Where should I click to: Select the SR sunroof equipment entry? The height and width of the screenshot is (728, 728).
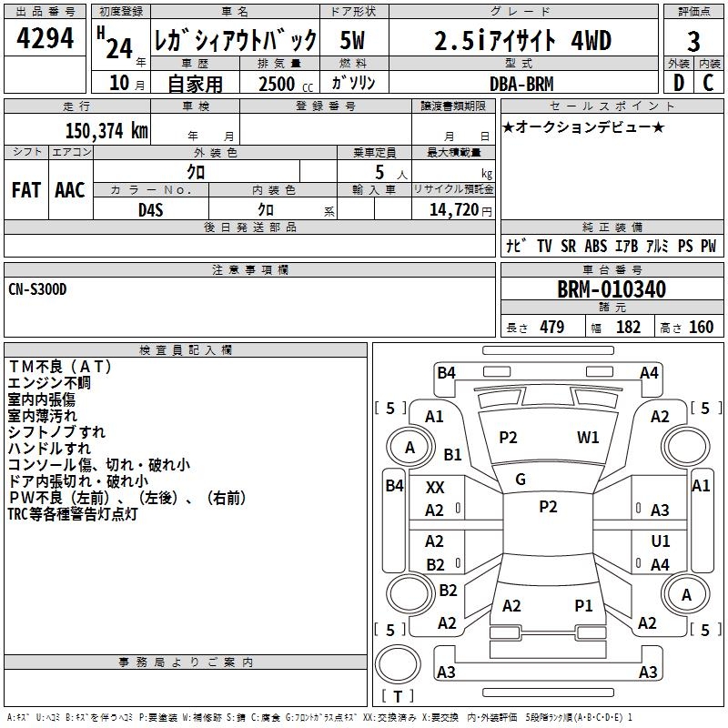(x=568, y=246)
